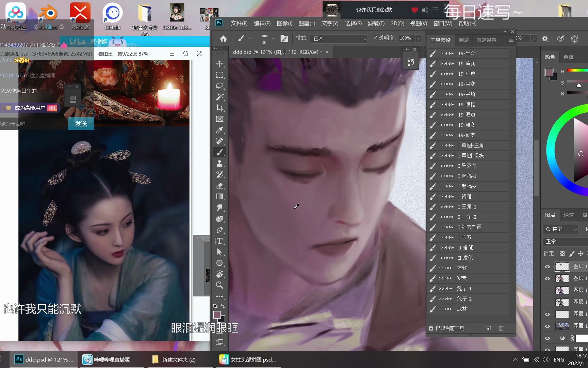Open the 图层(L) menu
The image size is (588, 368).
pos(307,24)
